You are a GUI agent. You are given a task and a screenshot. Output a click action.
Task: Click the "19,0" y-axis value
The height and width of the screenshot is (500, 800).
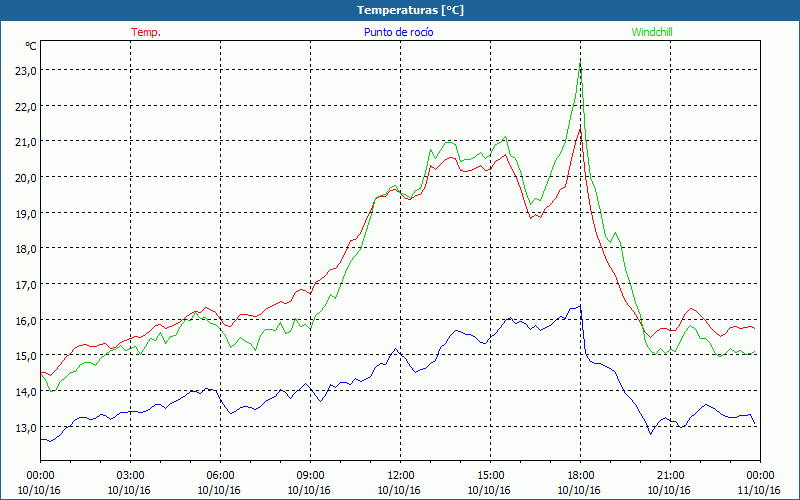(26, 213)
